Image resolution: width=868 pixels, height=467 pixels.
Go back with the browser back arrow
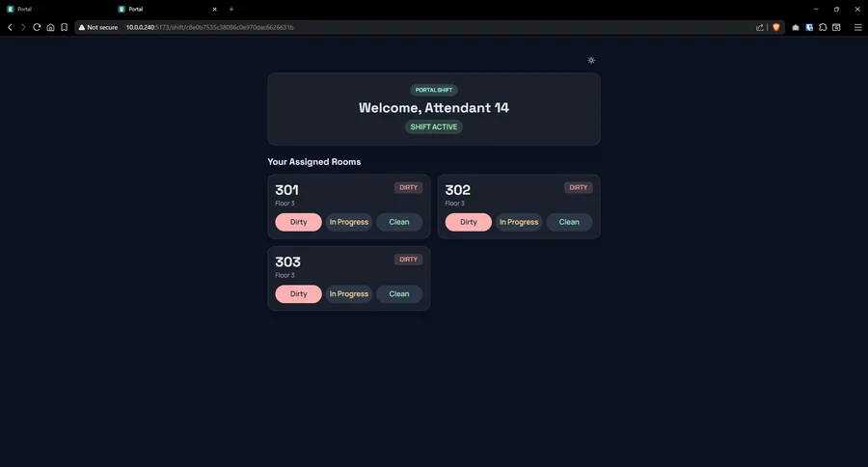coord(10,27)
